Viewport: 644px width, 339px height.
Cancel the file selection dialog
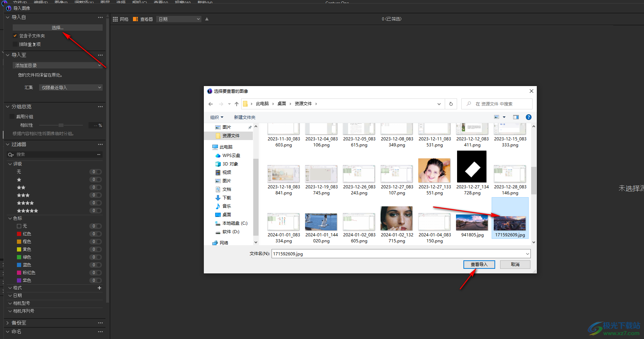point(515,265)
